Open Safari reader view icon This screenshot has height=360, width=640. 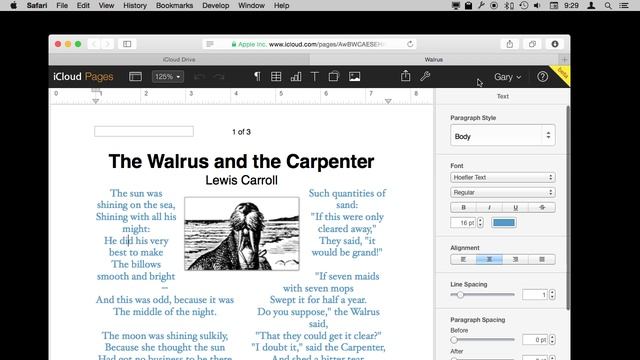pos(210,44)
